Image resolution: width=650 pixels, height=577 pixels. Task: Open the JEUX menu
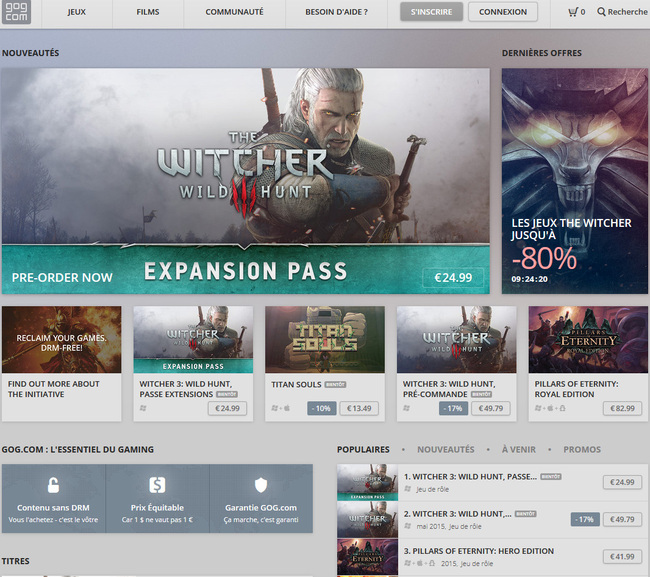[77, 12]
